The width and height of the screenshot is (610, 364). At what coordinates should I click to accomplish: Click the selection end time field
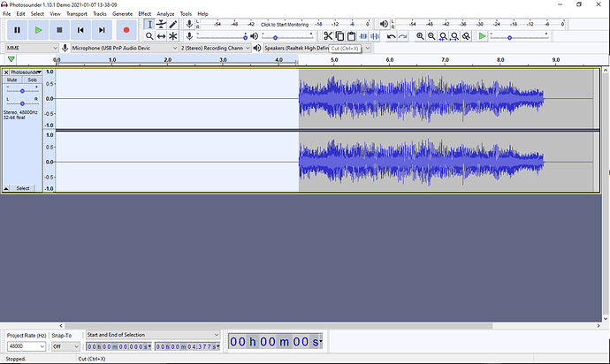(x=187, y=346)
